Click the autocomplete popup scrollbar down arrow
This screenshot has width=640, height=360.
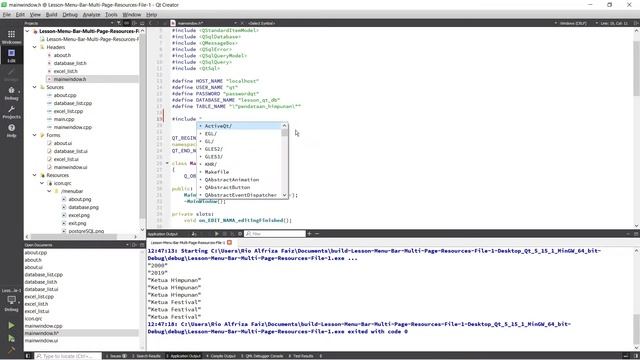tap(284, 195)
